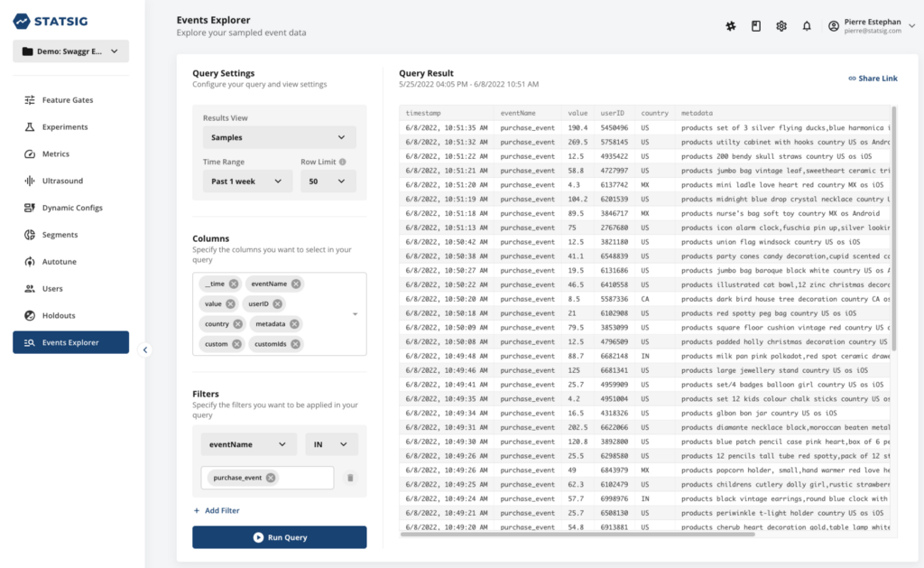The image size is (924, 568).
Task: Click the Row Limit info icon
Action: click(x=342, y=162)
